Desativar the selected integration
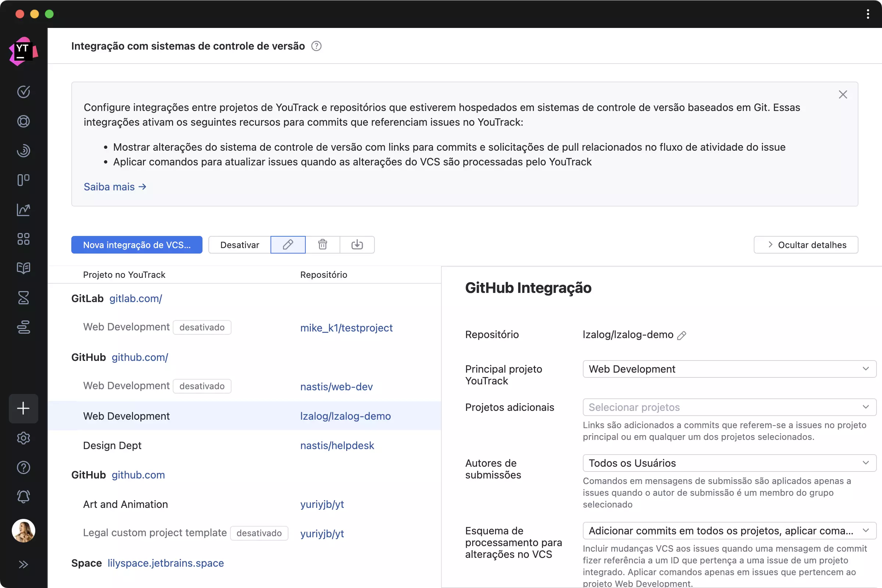The width and height of the screenshot is (882, 588). (240, 244)
